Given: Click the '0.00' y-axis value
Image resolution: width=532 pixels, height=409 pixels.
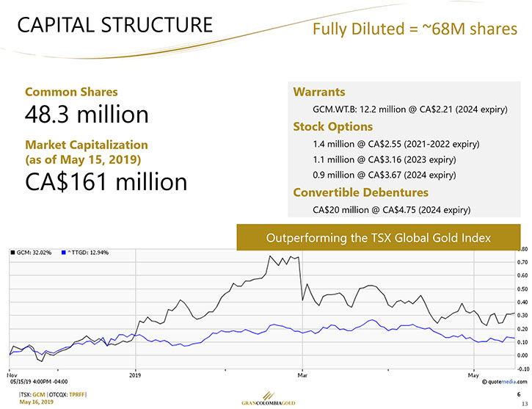Looking at the screenshot, I should tap(522, 355).
